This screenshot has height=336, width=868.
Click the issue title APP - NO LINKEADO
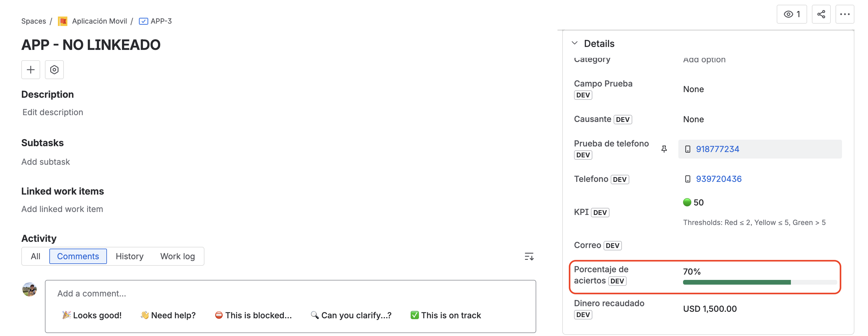pos(91,45)
